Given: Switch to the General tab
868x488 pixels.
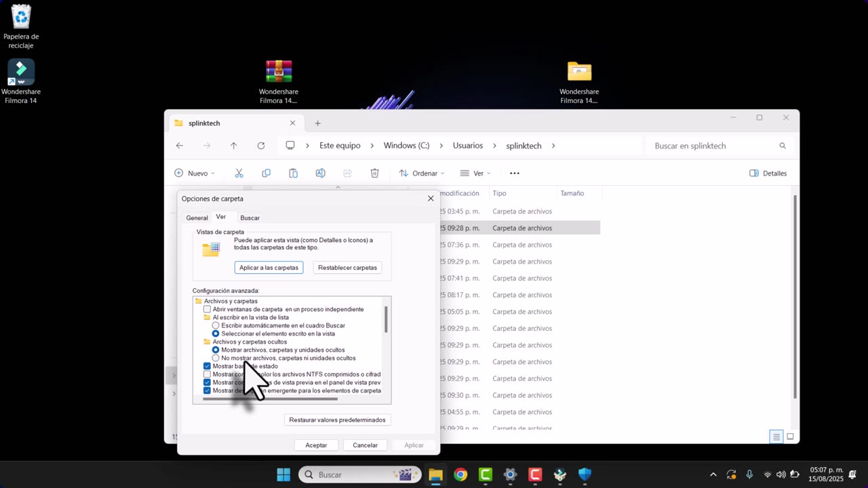Looking at the screenshot, I should coord(197,218).
